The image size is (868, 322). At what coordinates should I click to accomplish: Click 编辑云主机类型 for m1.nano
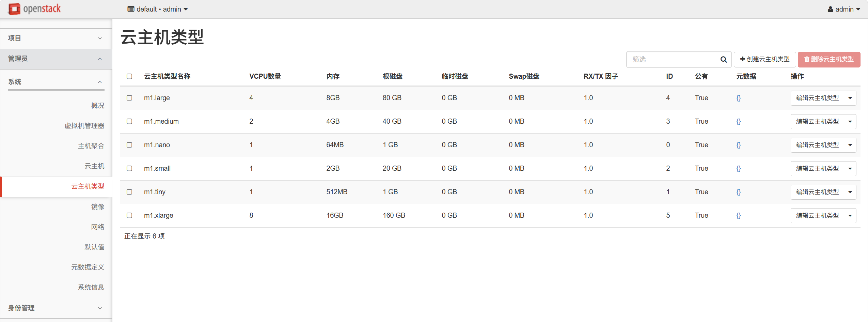click(x=817, y=145)
